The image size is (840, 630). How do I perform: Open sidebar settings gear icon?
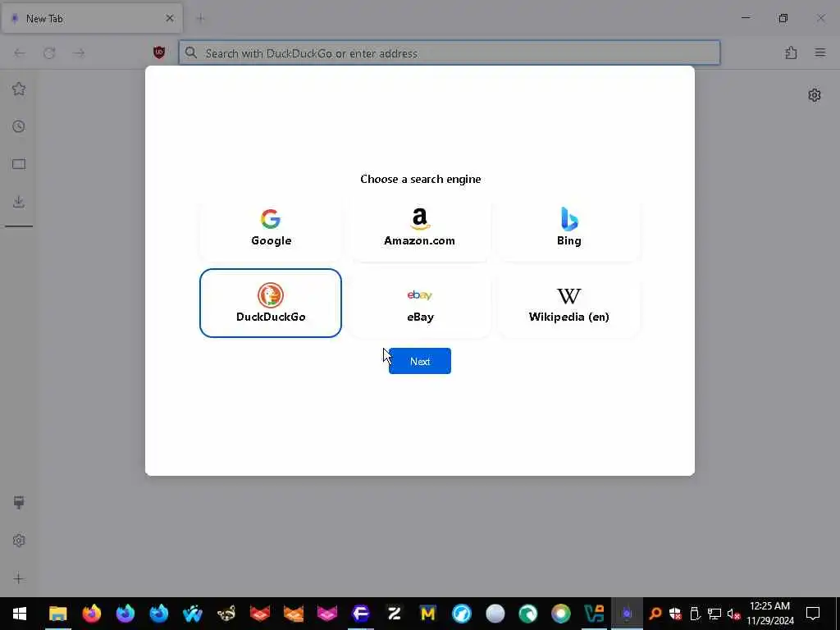click(x=19, y=541)
